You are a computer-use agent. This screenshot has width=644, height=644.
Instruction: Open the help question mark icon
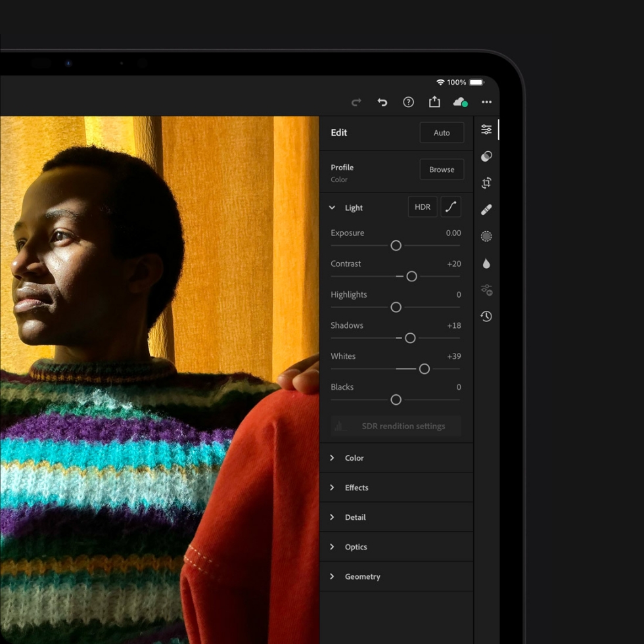408,102
